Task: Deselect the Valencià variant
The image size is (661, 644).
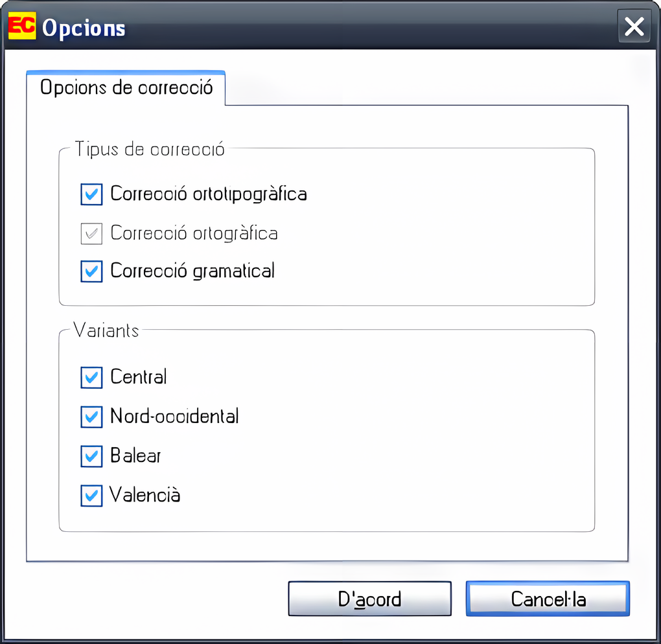Action: click(91, 496)
